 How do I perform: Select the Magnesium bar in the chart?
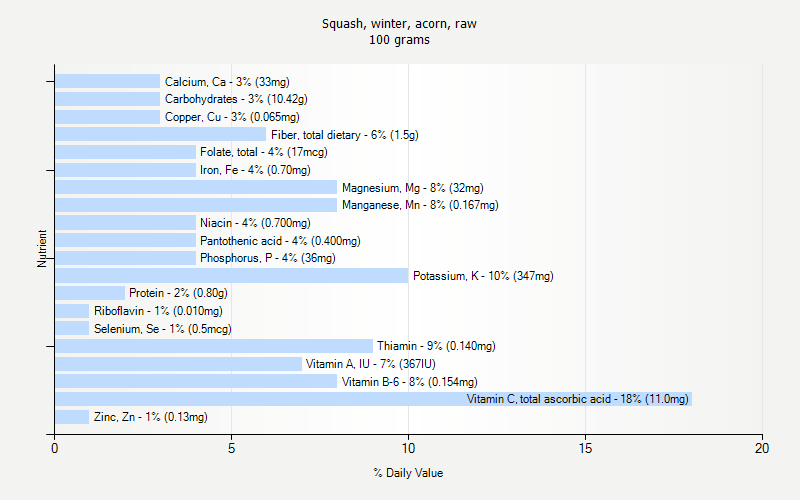(x=196, y=188)
